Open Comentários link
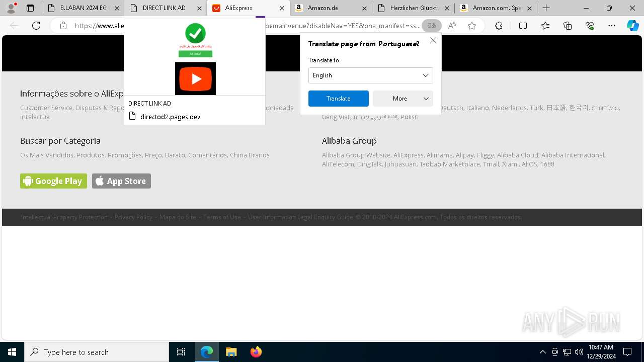The width and height of the screenshot is (644, 362). click(x=207, y=155)
